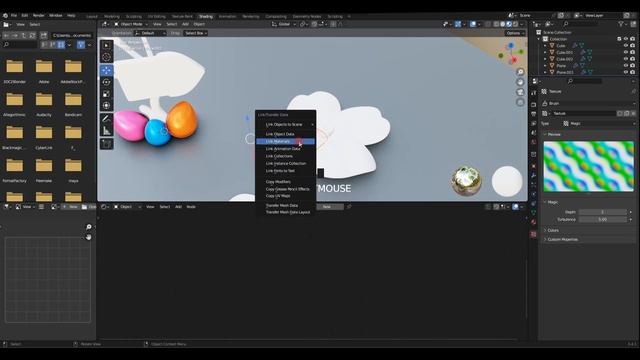The width and height of the screenshot is (640, 360).
Task: Toggle render camera icon for Cube
Action: tap(633, 46)
